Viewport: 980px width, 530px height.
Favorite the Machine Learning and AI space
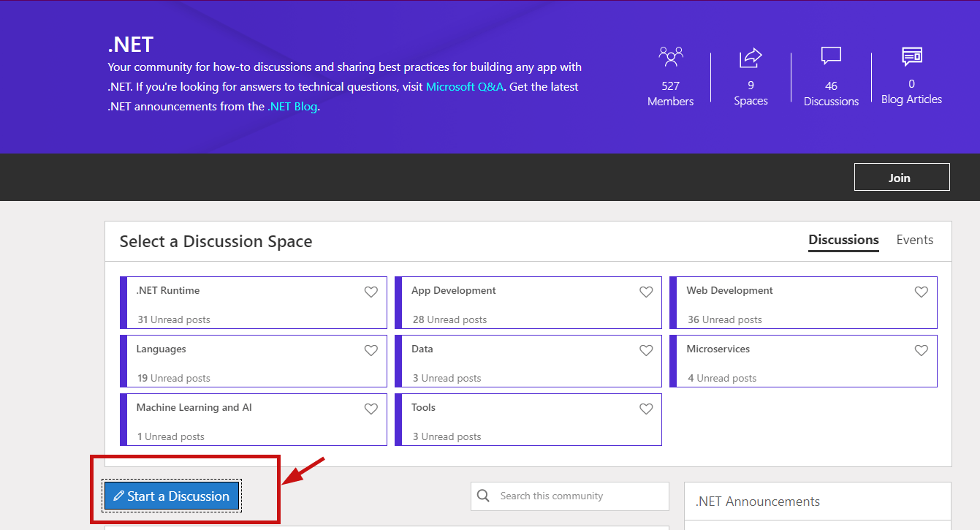(371, 409)
